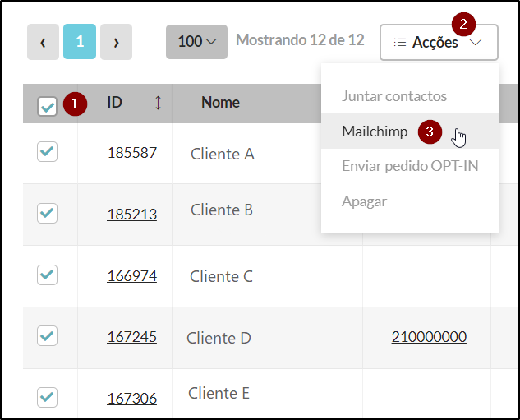
Task: Click the name Cliente C
Action: pos(221,276)
